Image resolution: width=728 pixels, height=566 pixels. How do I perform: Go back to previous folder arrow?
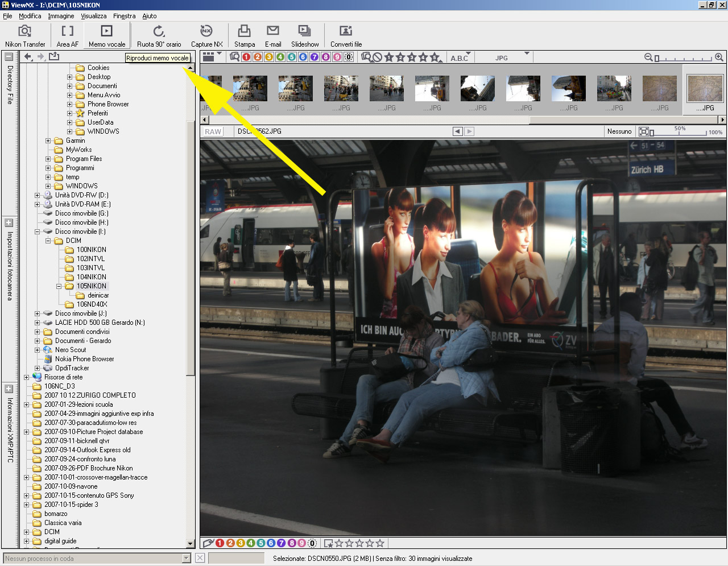pos(27,56)
